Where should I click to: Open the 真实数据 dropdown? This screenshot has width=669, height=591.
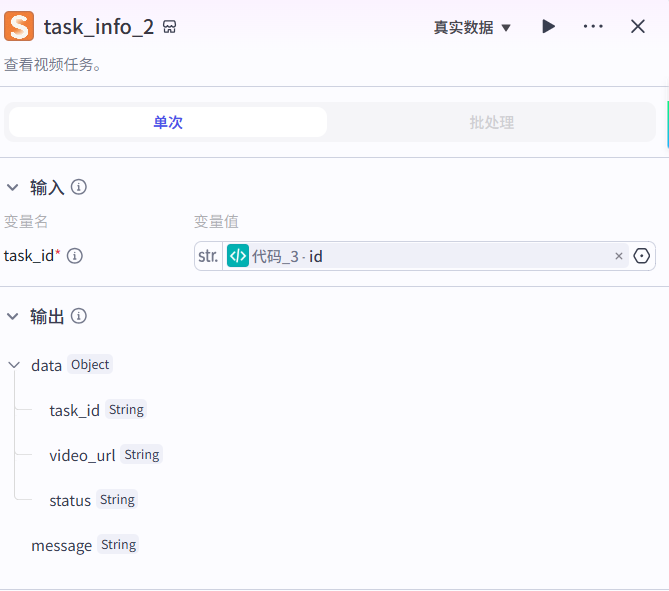[472, 27]
